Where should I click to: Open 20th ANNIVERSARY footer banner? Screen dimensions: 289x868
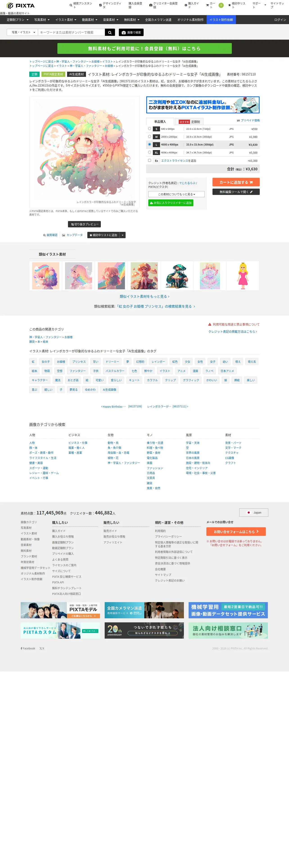coord(144,630)
